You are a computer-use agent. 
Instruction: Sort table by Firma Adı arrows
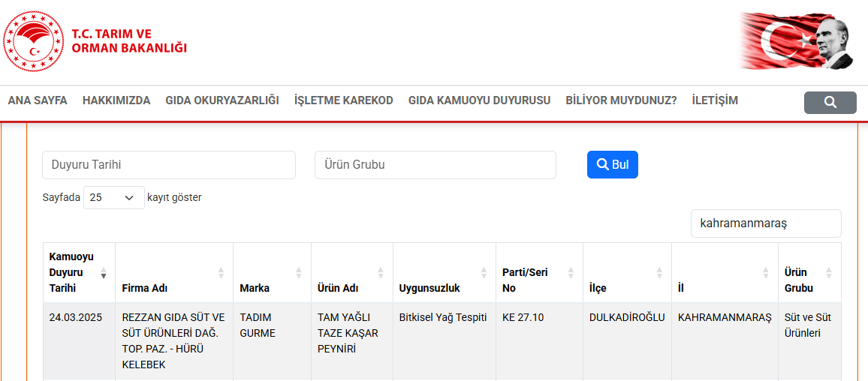(x=221, y=273)
